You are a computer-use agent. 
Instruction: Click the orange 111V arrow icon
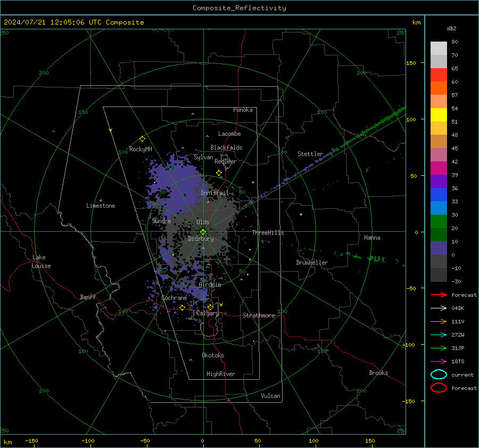click(x=439, y=321)
